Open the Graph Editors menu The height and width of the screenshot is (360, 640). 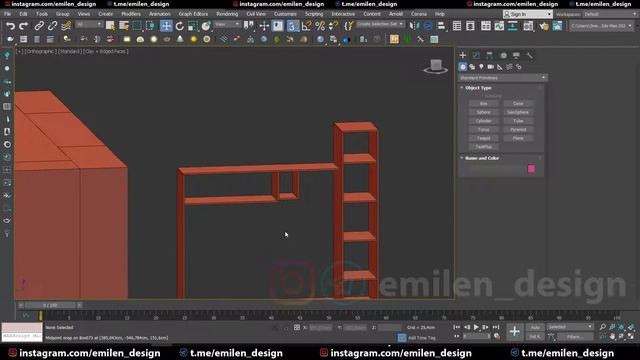tap(193, 14)
